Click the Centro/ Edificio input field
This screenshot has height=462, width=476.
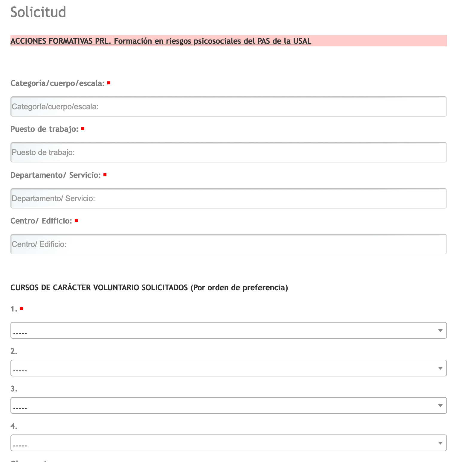[228, 244]
